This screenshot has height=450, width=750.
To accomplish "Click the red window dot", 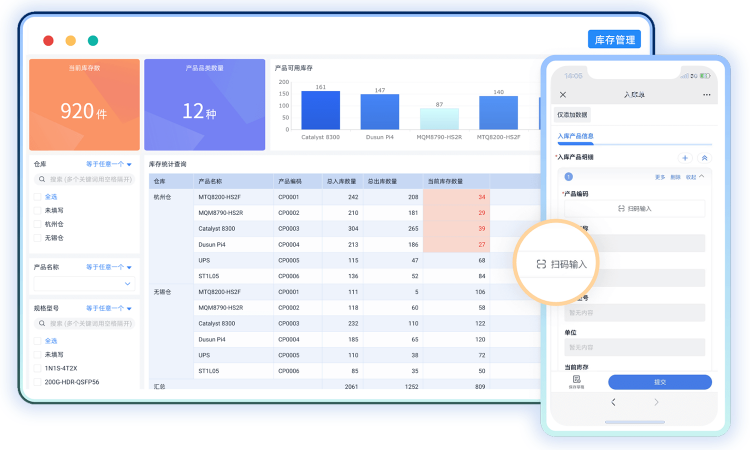I will click(x=48, y=41).
